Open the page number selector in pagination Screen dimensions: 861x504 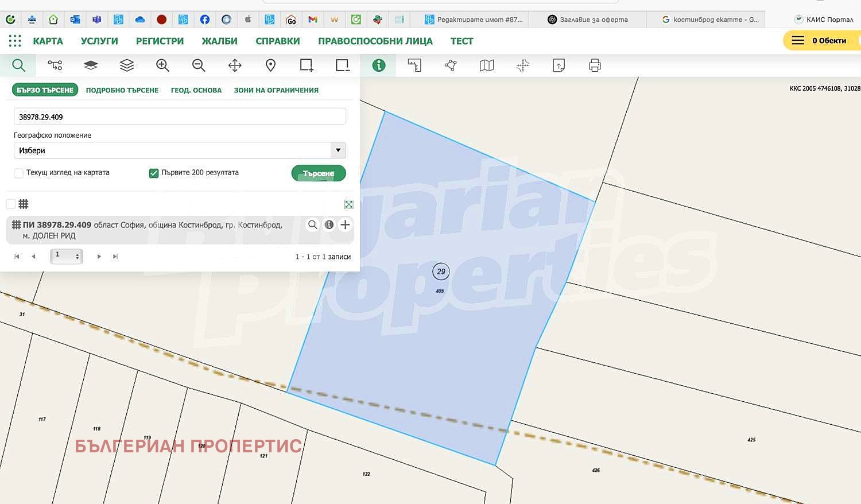67,256
